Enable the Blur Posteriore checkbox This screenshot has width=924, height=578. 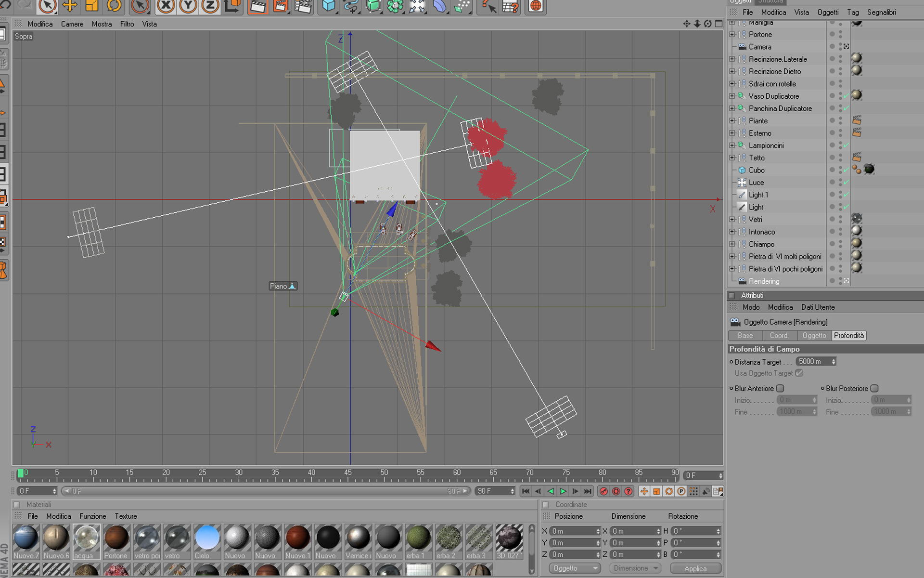[x=874, y=388]
